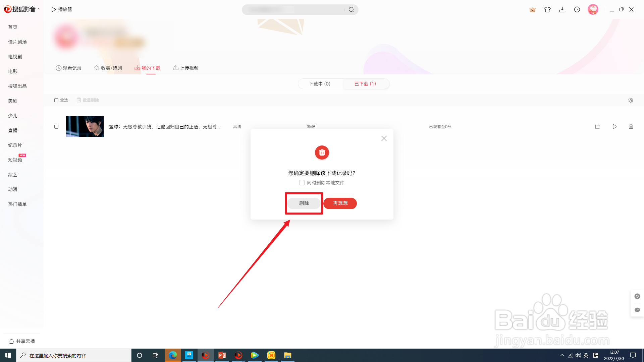Click the VIP crown icon in title bar

click(532, 10)
